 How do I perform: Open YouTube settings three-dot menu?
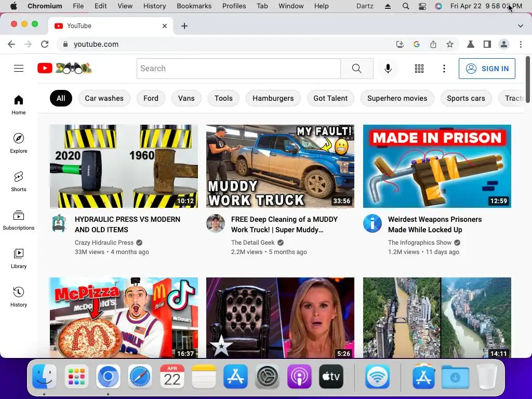(444, 69)
